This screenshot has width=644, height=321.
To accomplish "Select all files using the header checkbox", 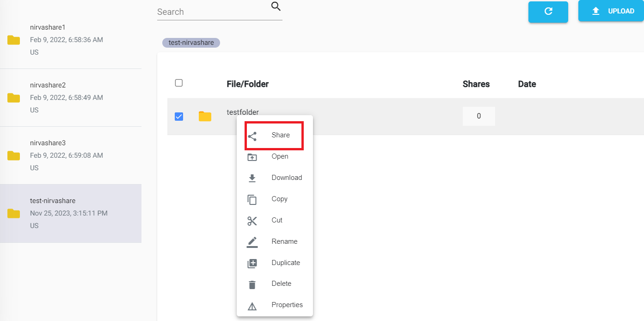I will [x=179, y=82].
